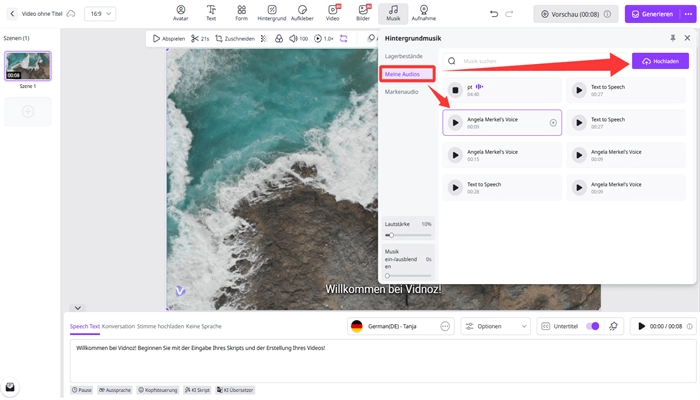Open the three-dots menu next to Generieren
The width and height of the screenshot is (700, 400).
coord(688,14)
